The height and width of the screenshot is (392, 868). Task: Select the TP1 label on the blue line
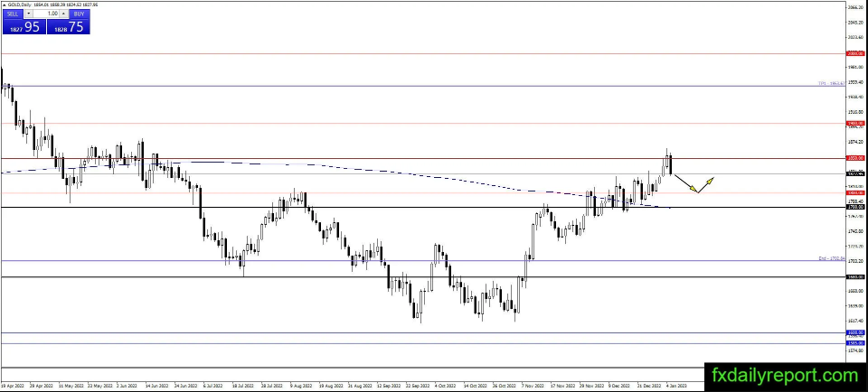coord(830,84)
